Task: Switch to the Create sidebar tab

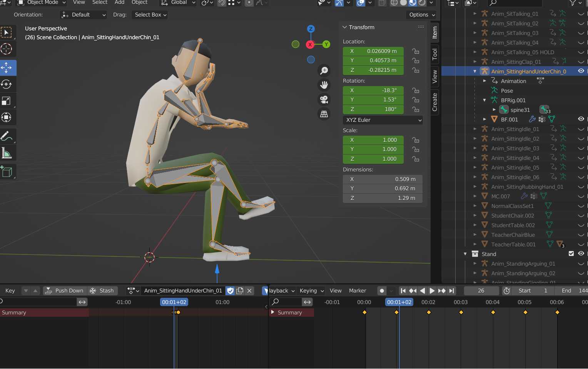Action: point(435,102)
